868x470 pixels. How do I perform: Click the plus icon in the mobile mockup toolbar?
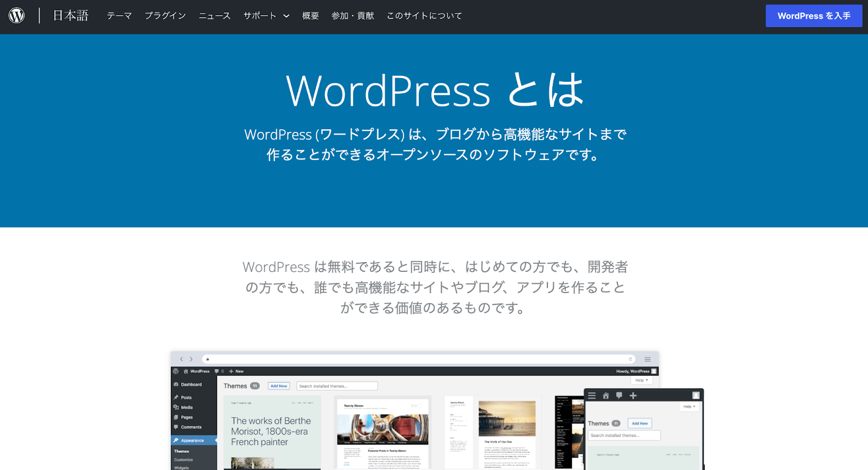point(633,396)
